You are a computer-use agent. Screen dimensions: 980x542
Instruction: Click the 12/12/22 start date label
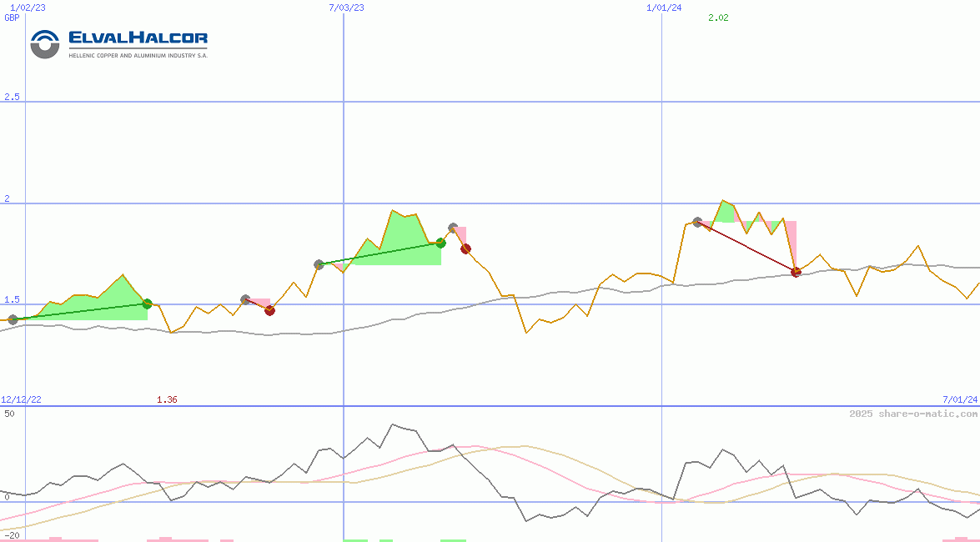click(21, 399)
